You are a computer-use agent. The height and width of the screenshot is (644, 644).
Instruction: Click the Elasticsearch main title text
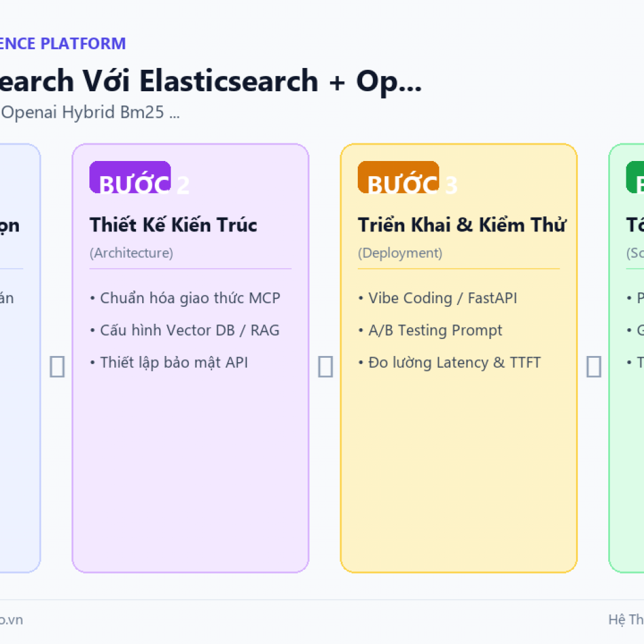click(229, 81)
